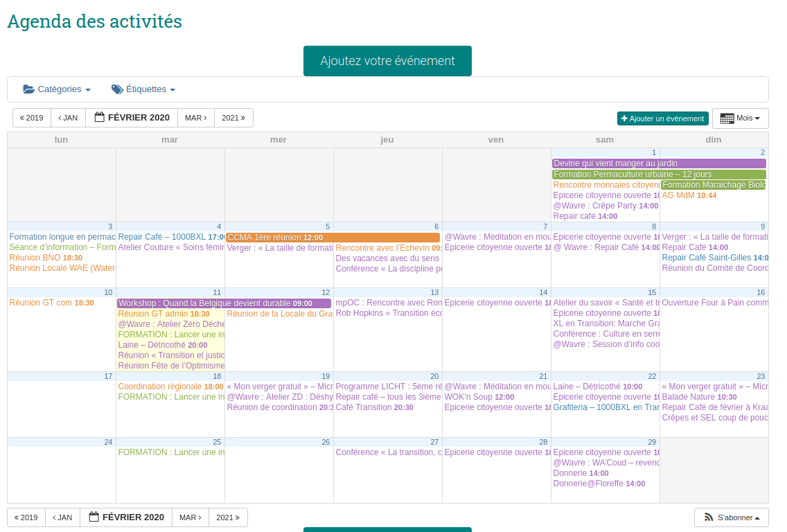Viewport: 787px width, 532px height.
Task: Select the Devine qui vient manger event
Action: tap(658, 163)
